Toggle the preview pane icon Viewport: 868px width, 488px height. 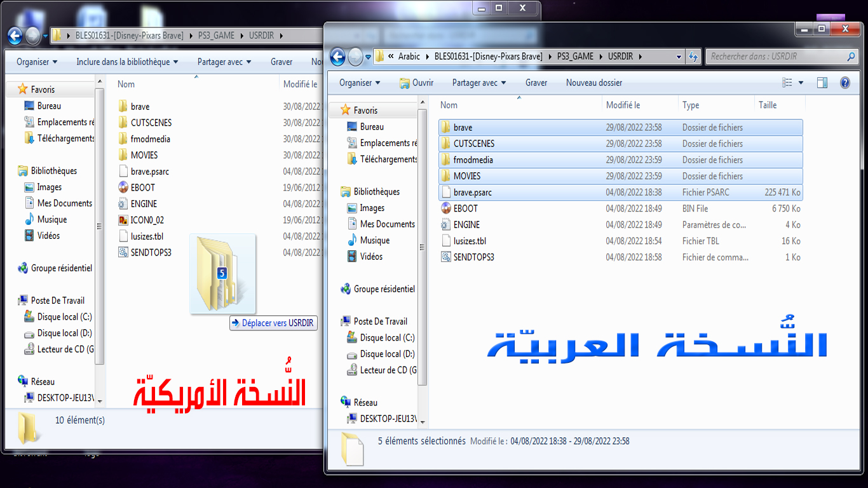(822, 83)
